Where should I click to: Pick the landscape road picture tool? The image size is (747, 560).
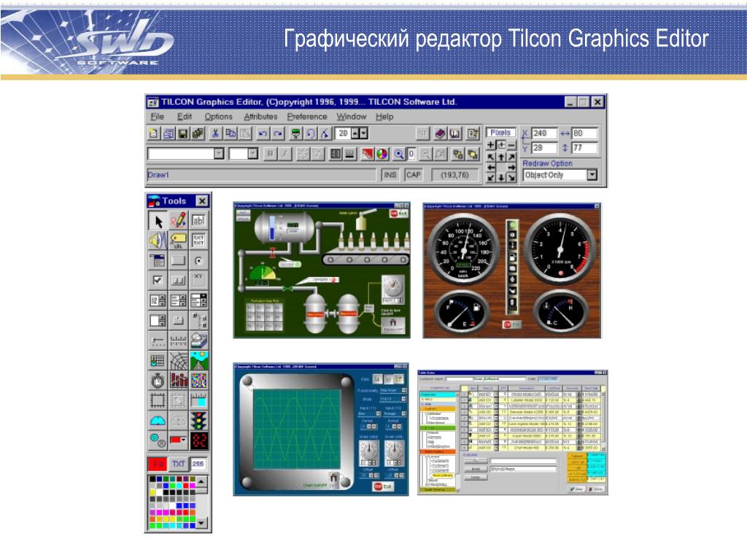(198, 360)
